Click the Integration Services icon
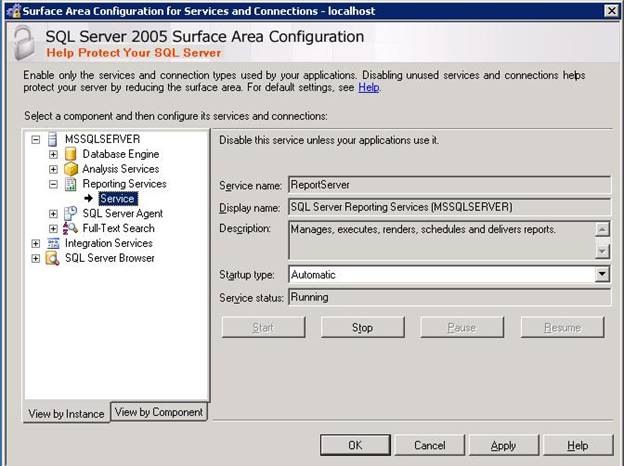The width and height of the screenshot is (624, 466). point(53,243)
